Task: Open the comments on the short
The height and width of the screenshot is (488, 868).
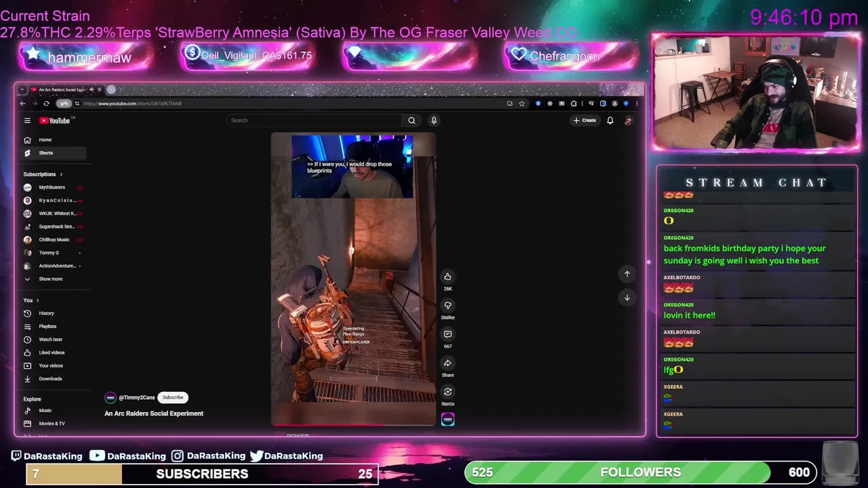Action: [x=448, y=334]
